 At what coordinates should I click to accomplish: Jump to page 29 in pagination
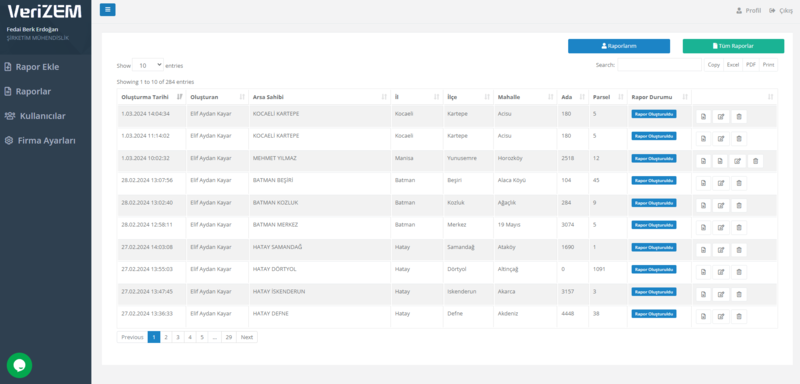coord(229,337)
